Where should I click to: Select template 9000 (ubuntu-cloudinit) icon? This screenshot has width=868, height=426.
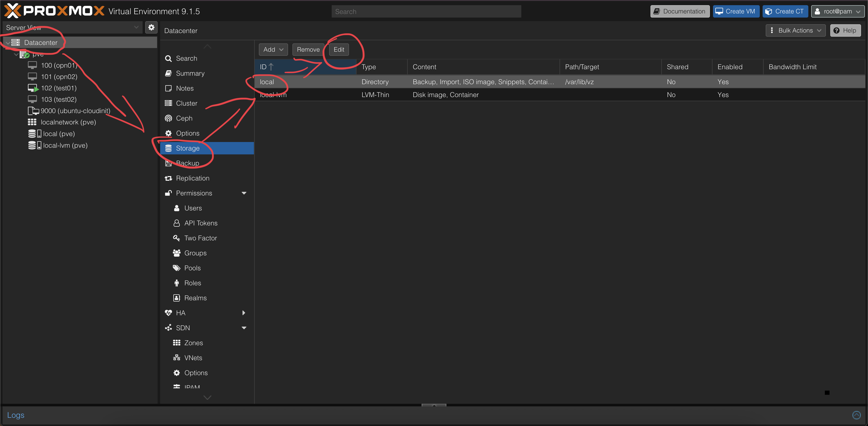[x=33, y=111]
